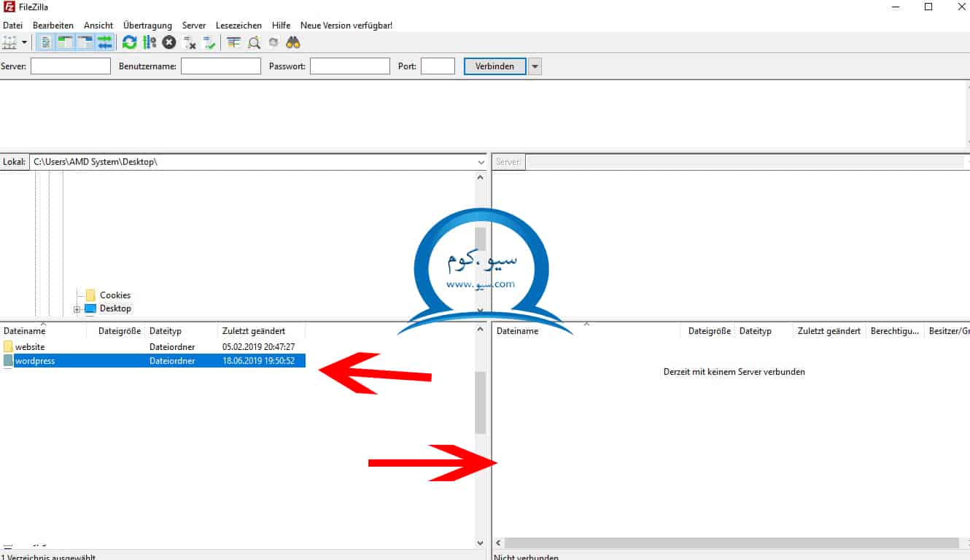
Task: Toggle the remote directory tree view
Action: (85, 42)
